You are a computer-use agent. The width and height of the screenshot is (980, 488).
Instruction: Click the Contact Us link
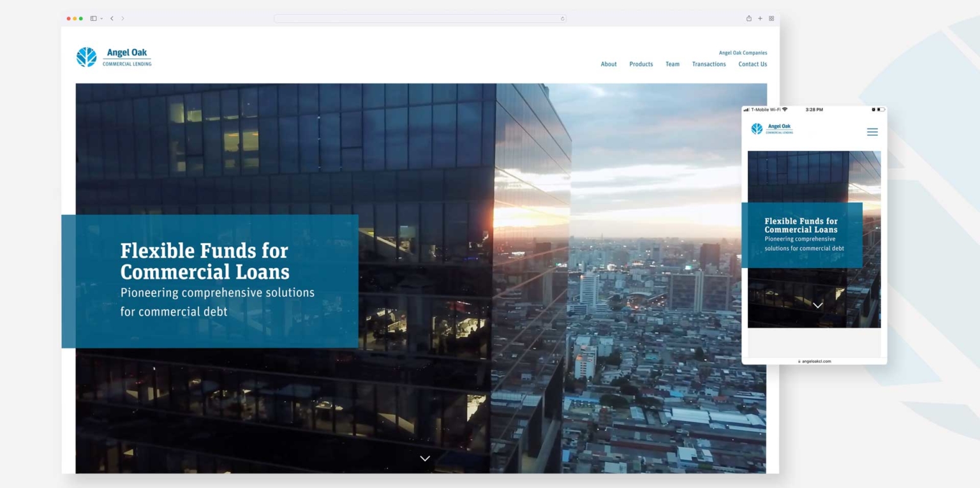tap(753, 64)
